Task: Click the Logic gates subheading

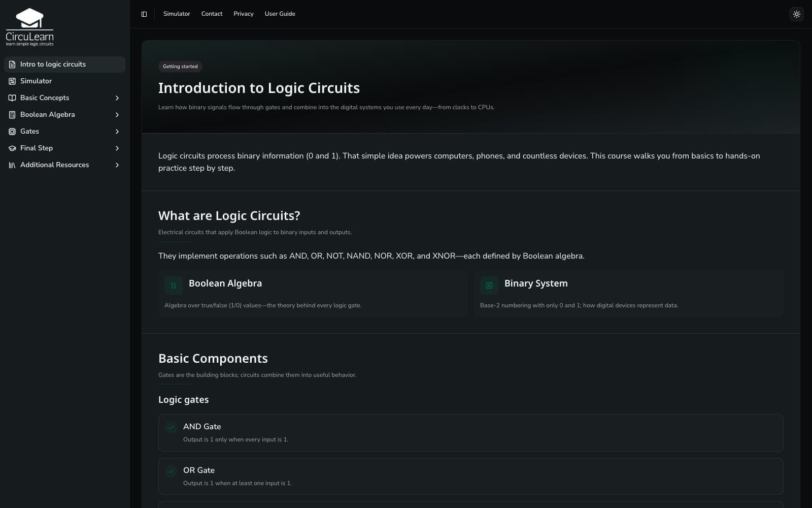Action: coord(183,400)
